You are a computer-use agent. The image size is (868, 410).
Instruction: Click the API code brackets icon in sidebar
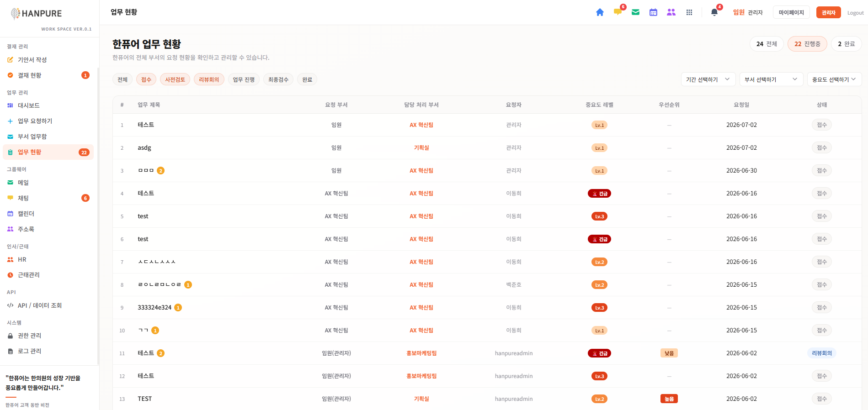tap(10, 305)
